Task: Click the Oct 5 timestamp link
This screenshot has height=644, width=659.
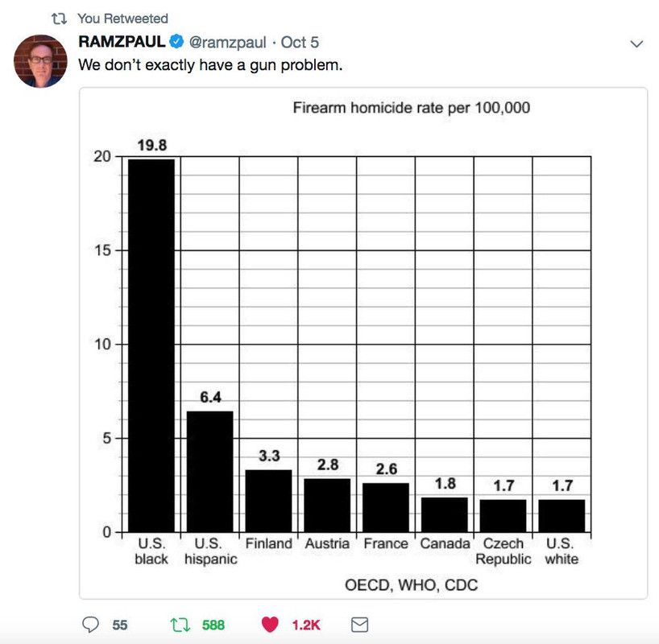Action: (x=300, y=42)
